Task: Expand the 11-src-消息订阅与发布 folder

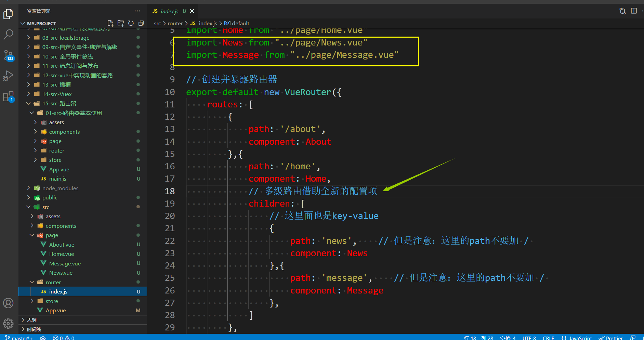Action: pos(83,66)
